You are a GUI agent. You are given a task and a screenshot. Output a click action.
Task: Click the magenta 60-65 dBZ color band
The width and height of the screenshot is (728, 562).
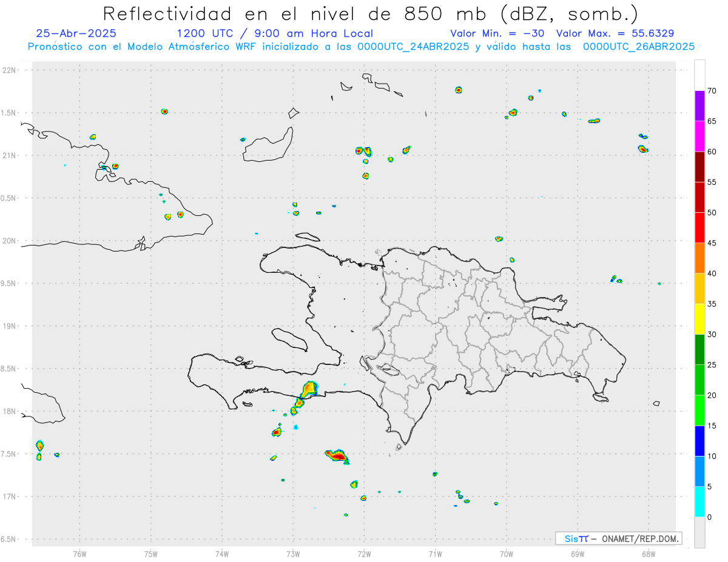[x=699, y=136]
